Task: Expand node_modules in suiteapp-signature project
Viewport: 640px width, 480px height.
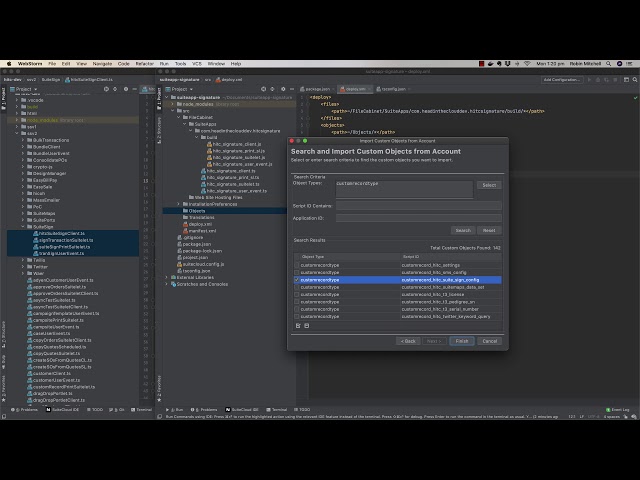Action: click(173, 104)
